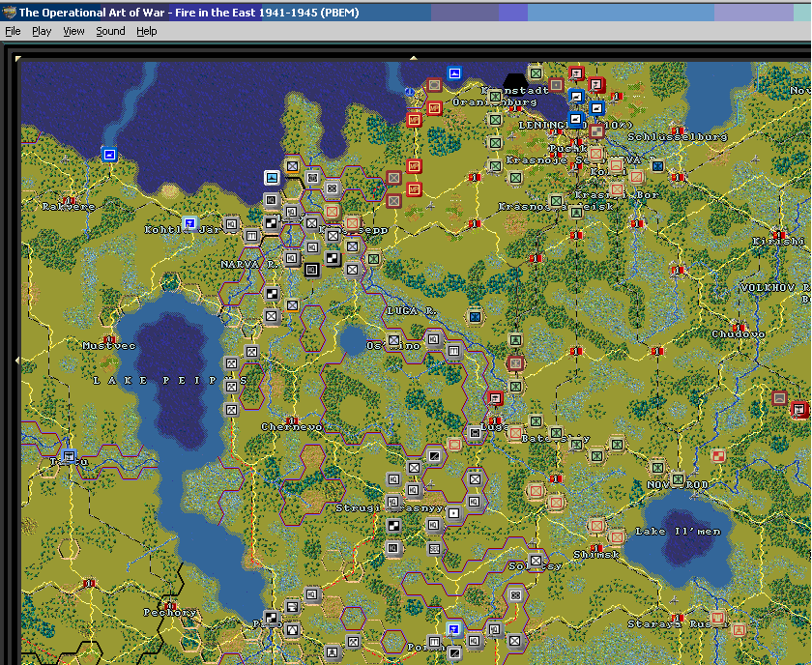Screen dimensions: 812x665
Task: Click the objective flag at Chernevo
Action: pyautogui.click(x=292, y=420)
